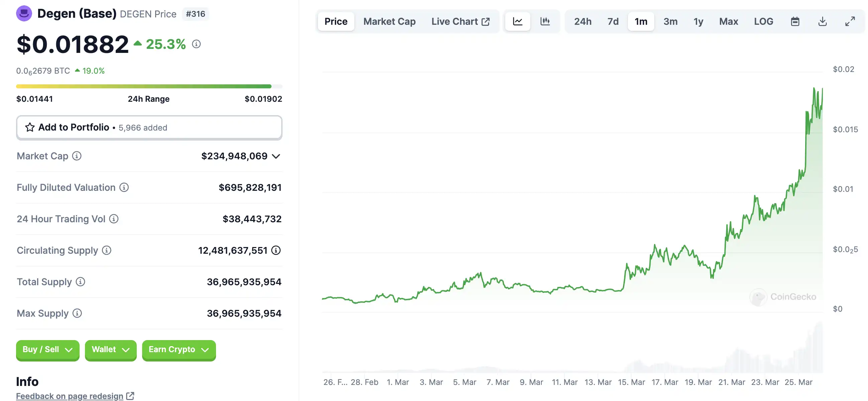The height and width of the screenshot is (401, 868).
Task: Select the line chart view icon
Action: 518,21
